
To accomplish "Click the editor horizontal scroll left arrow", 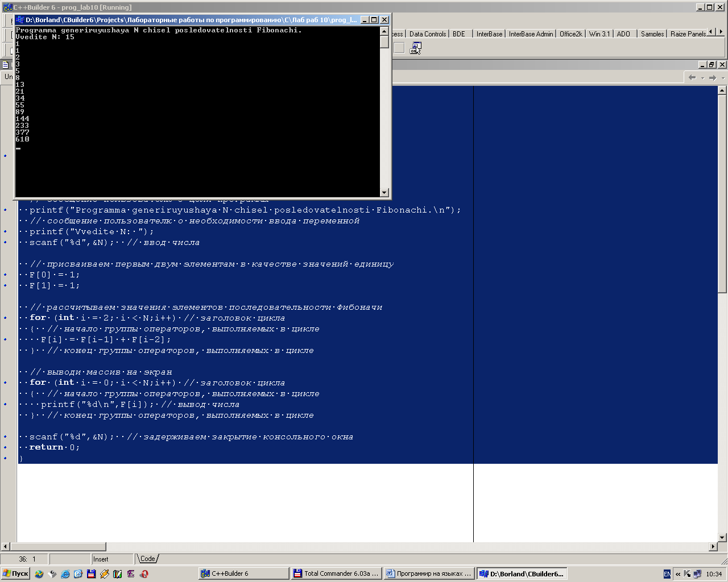I will (6, 547).
